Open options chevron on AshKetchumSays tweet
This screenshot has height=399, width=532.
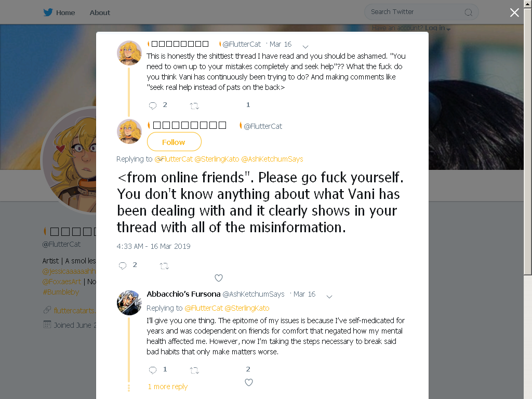(329, 297)
